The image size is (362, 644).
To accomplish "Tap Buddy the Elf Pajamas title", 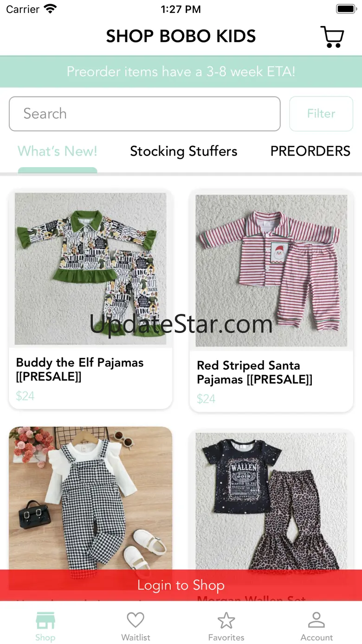I will (x=80, y=370).
